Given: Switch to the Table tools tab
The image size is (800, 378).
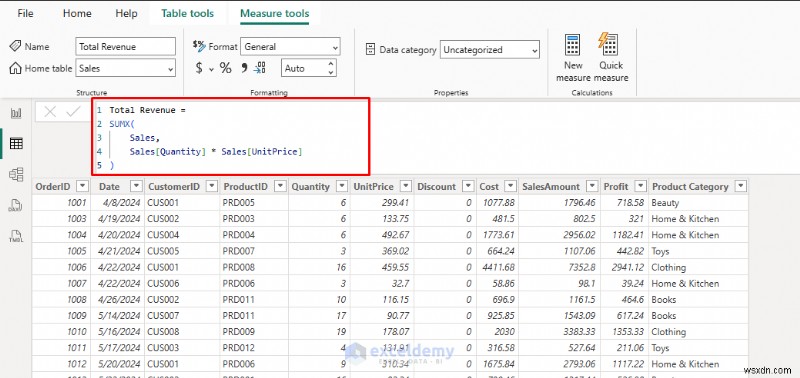Looking at the screenshot, I should (x=187, y=13).
